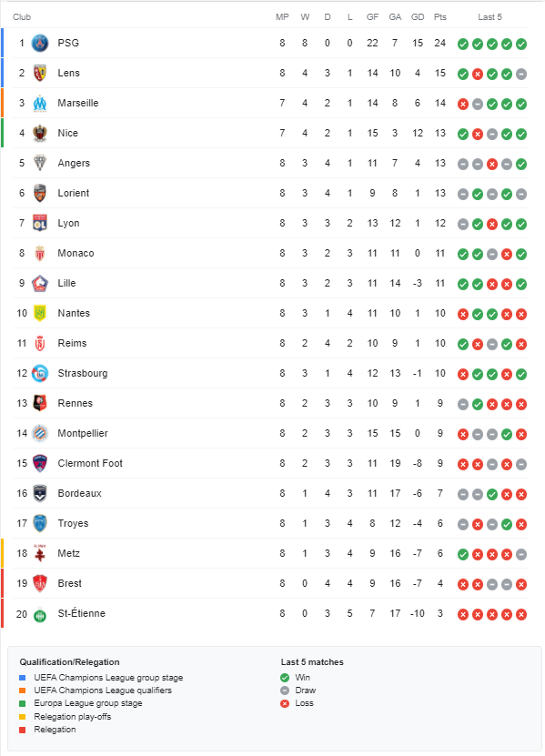Click the Last 5 column header

tap(490, 17)
